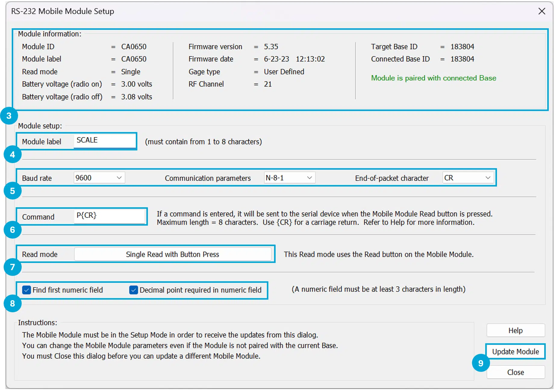
Task: Click the Setup Mode instruction line
Action: tap(170, 335)
